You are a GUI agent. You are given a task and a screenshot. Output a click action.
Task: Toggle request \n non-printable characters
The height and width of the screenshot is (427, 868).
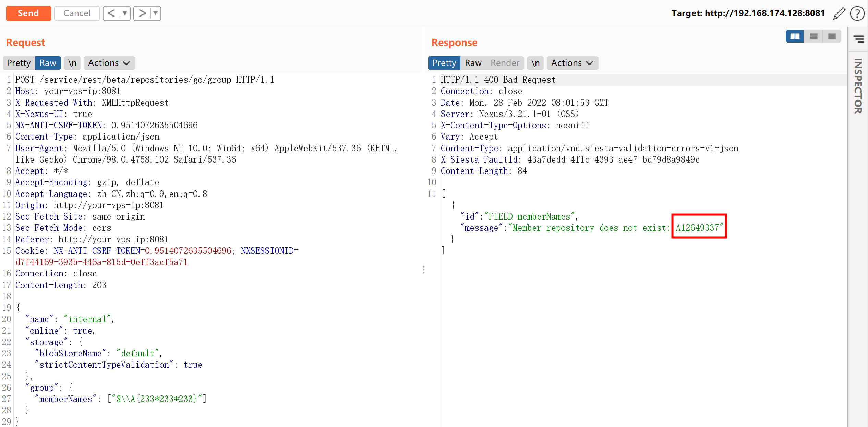pos(72,63)
